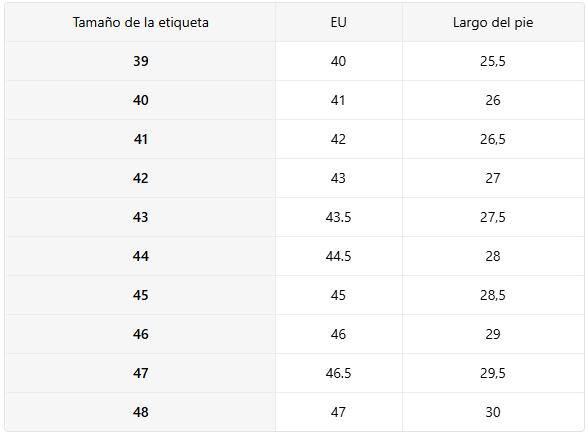Image resolution: width=588 pixels, height=436 pixels.
Task: Select foot length 28,5 cell
Action: [x=493, y=295]
